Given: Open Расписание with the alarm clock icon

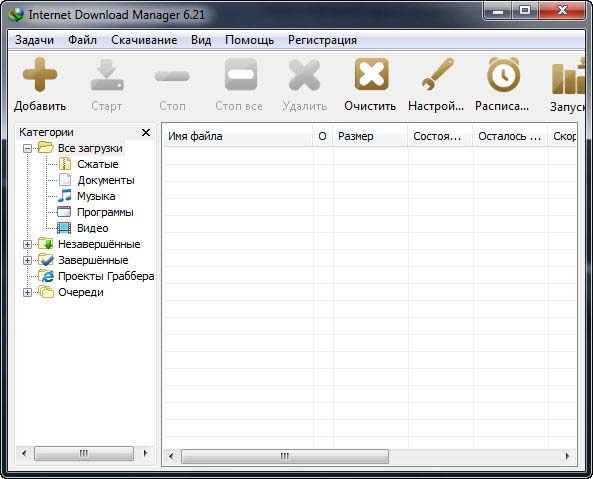Looking at the screenshot, I should coord(503,74).
